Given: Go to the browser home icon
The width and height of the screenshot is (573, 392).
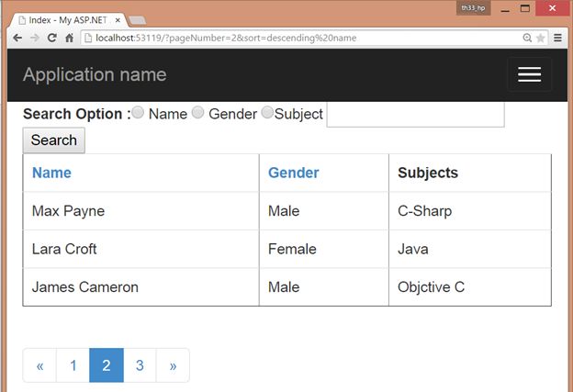Looking at the screenshot, I should pos(69,38).
